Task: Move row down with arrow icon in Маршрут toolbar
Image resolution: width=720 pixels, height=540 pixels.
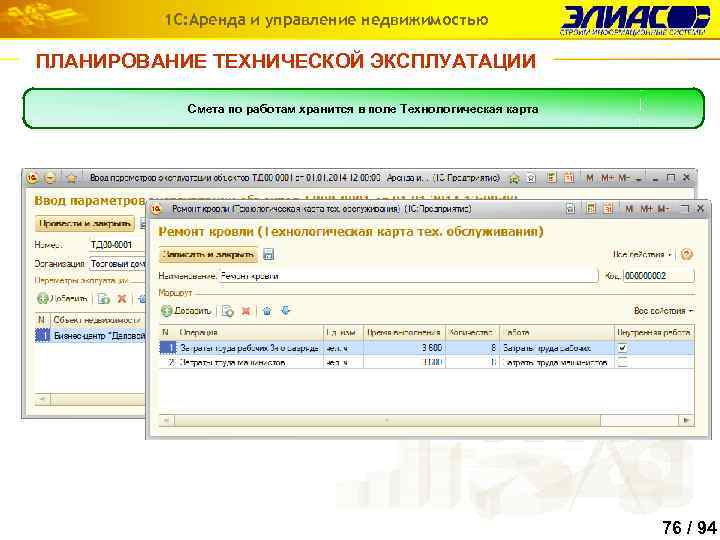Action: [286, 310]
